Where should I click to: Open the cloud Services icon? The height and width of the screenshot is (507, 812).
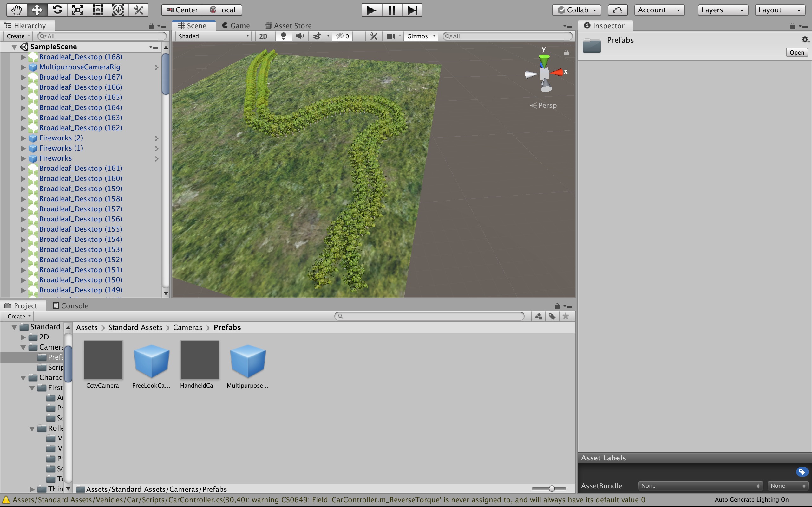point(617,10)
